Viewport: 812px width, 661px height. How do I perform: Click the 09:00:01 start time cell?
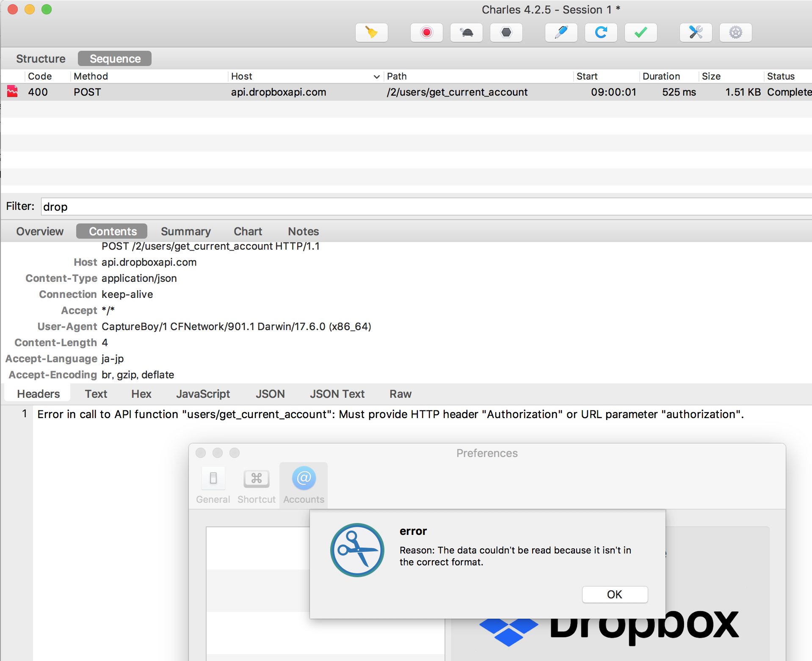coord(613,92)
